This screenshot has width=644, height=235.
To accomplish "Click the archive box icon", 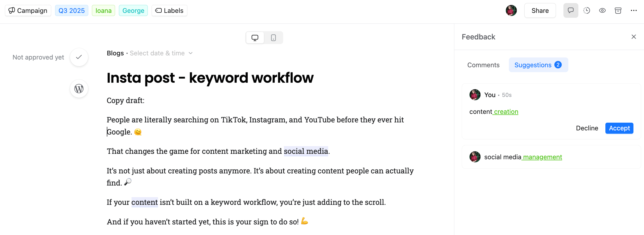I will click(618, 11).
